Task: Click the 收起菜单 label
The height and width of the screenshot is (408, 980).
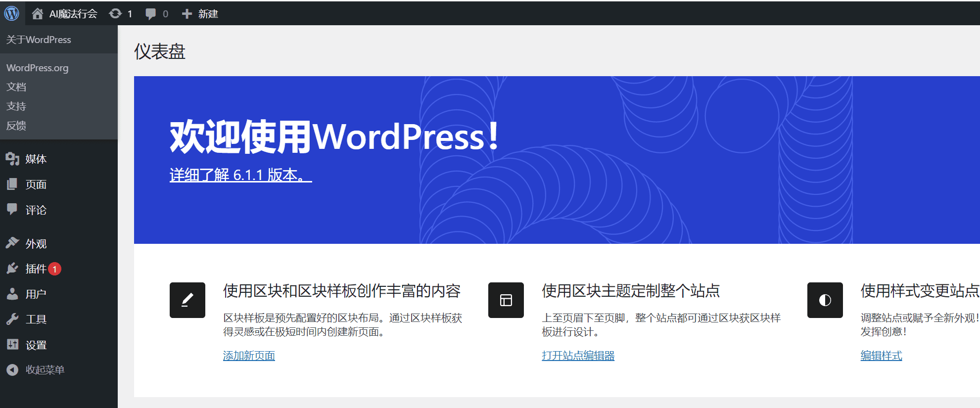Action: (45, 370)
